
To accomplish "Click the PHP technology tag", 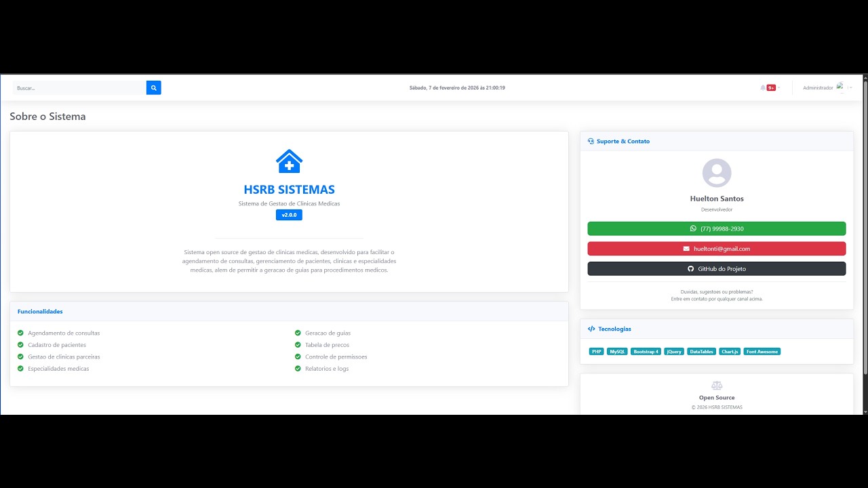I will (x=596, y=352).
